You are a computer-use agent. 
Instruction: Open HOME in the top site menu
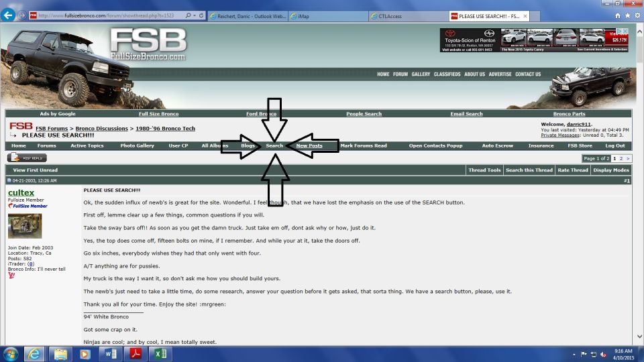[x=383, y=74]
